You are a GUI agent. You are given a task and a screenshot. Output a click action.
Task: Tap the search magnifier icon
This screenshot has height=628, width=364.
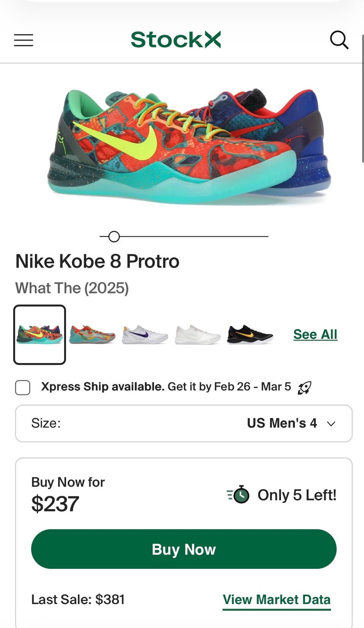pos(339,40)
